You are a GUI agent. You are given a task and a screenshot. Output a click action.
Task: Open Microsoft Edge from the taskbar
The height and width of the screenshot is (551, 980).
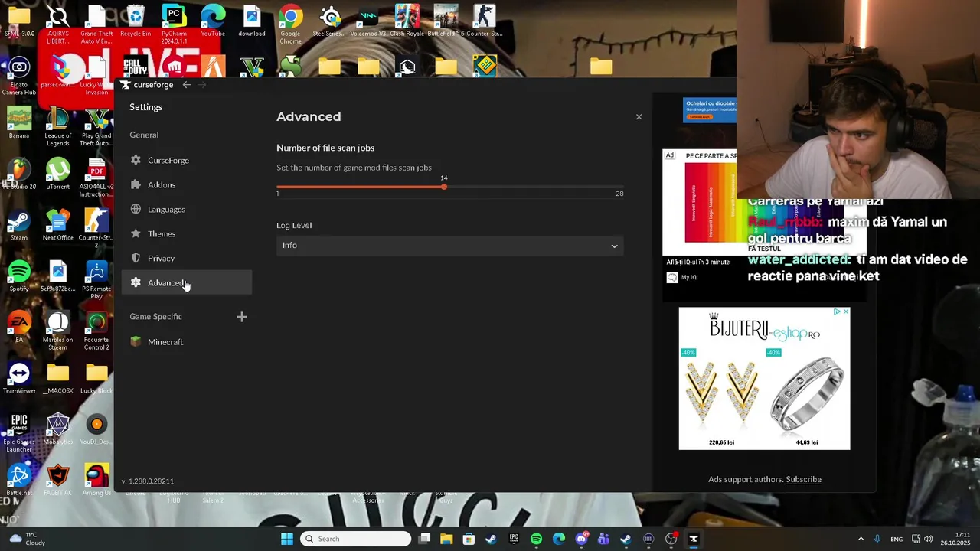559,539
